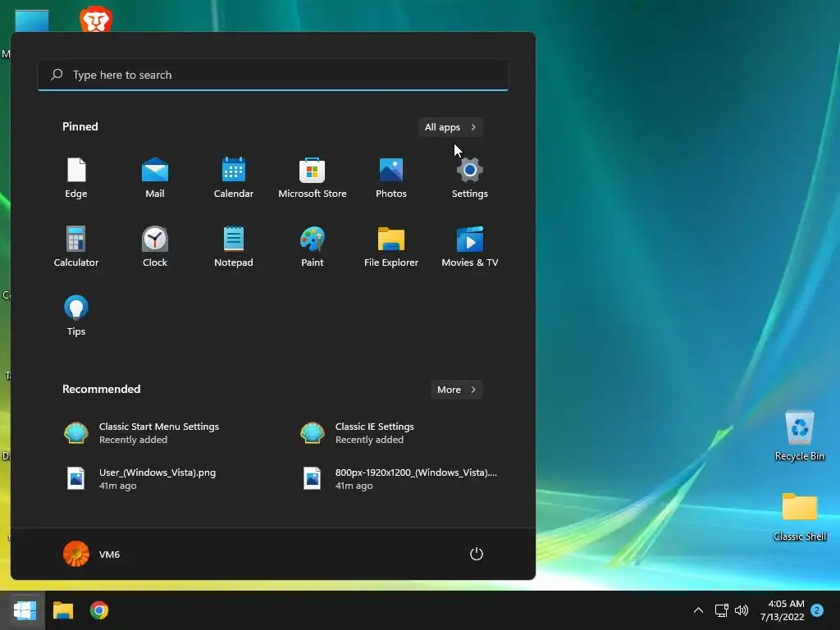Open the network status tray icon
Image resolution: width=840 pixels, height=630 pixels.
[x=721, y=609]
